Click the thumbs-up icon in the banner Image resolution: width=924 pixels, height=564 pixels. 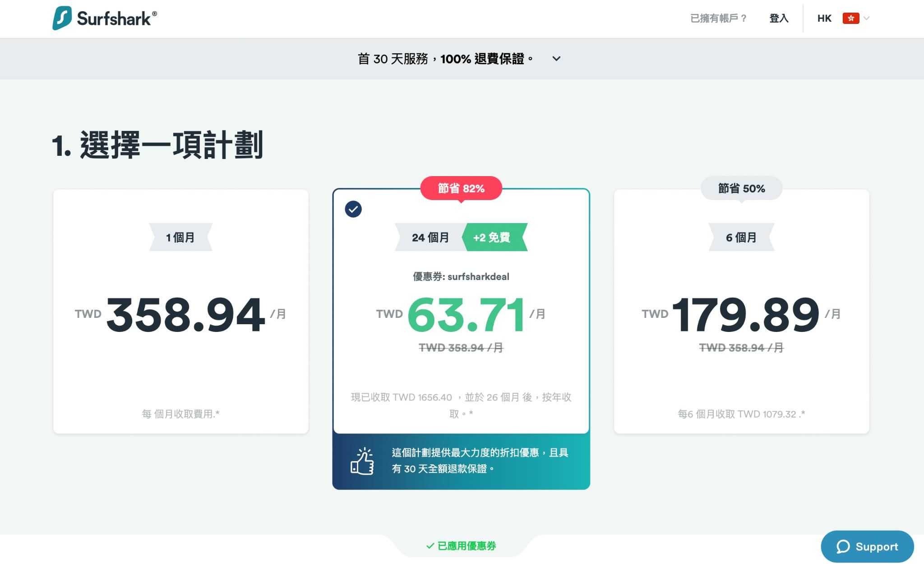[362, 461]
